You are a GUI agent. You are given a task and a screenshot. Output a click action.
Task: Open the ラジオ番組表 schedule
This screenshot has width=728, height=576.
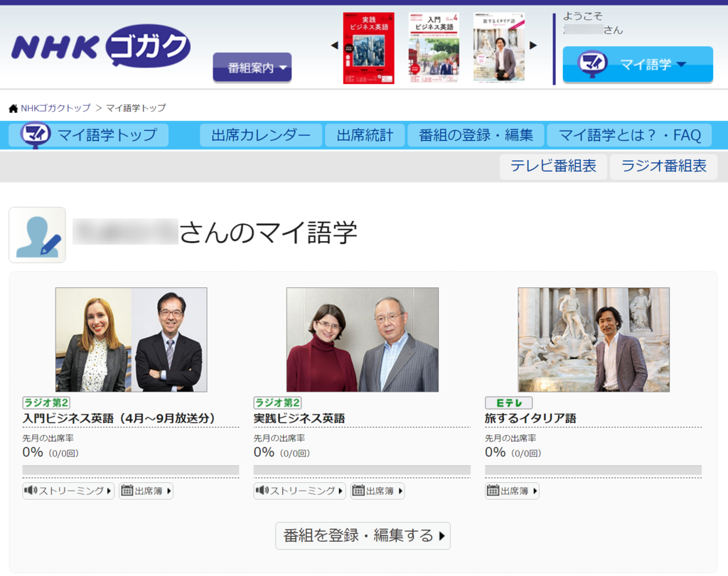[663, 166]
